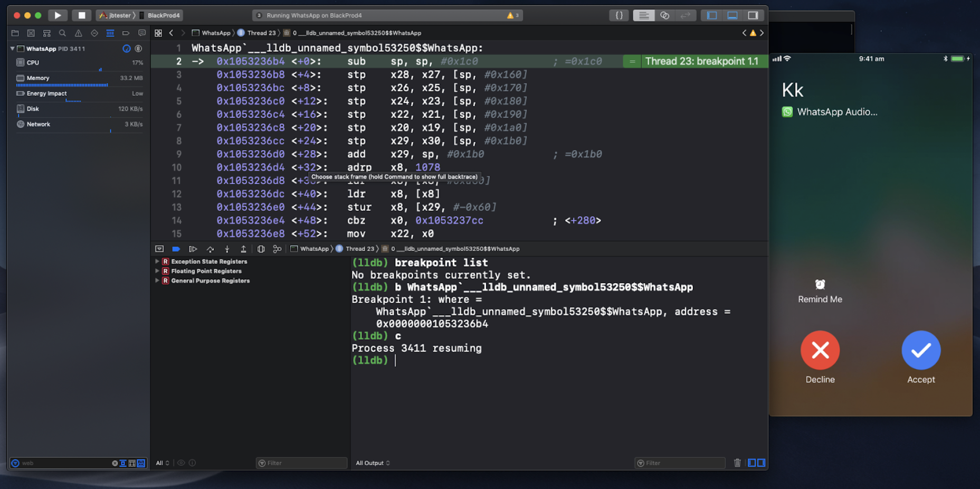980x489 pixels.
Task: Toggle the Navigator panel visibility
Action: (711, 15)
